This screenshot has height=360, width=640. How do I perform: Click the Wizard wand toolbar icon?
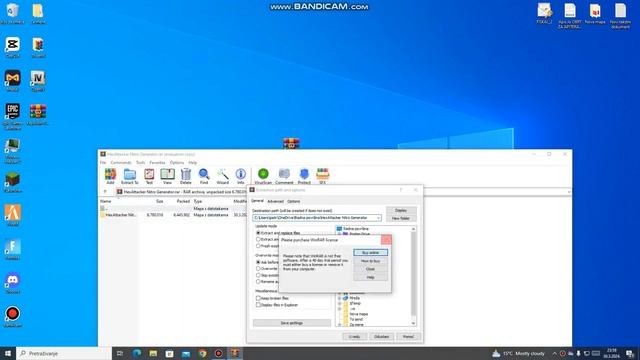click(x=222, y=176)
